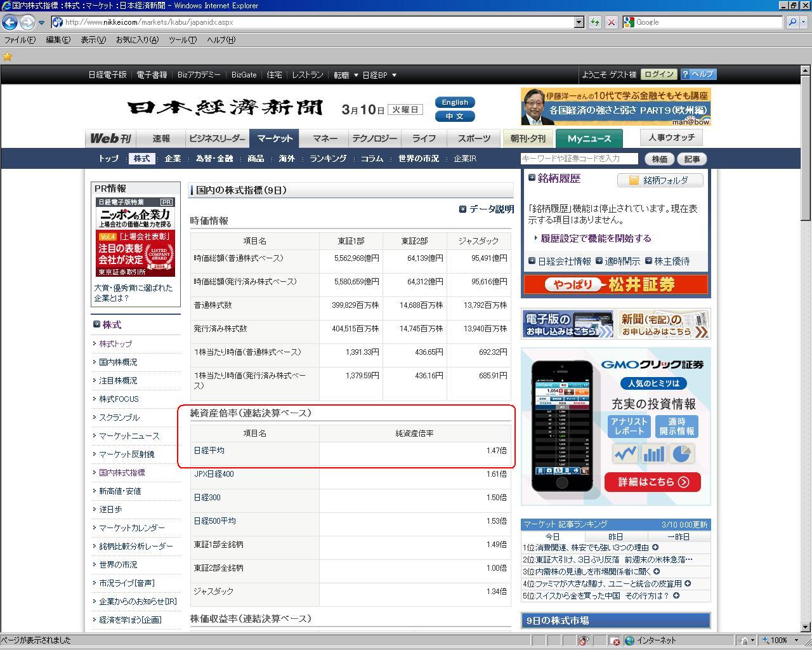The image size is (812, 650).
Task: Open the 編集(E) menu
Action: point(58,40)
